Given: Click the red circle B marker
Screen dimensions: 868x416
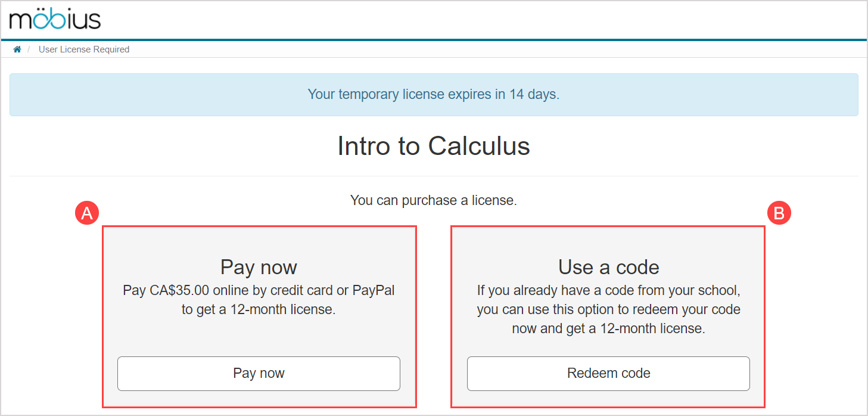Looking at the screenshot, I should (x=779, y=213).
